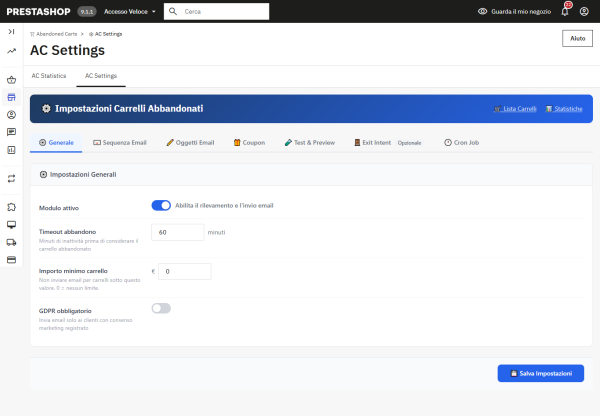Click the AC Settings breadcrumb entry
Image resolution: width=600 pixels, height=416 pixels.
tap(106, 34)
